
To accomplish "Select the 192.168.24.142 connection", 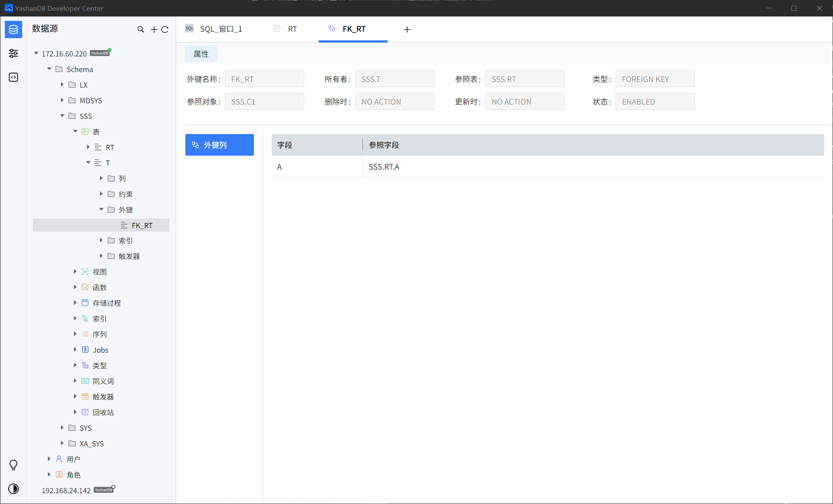I will (66, 491).
